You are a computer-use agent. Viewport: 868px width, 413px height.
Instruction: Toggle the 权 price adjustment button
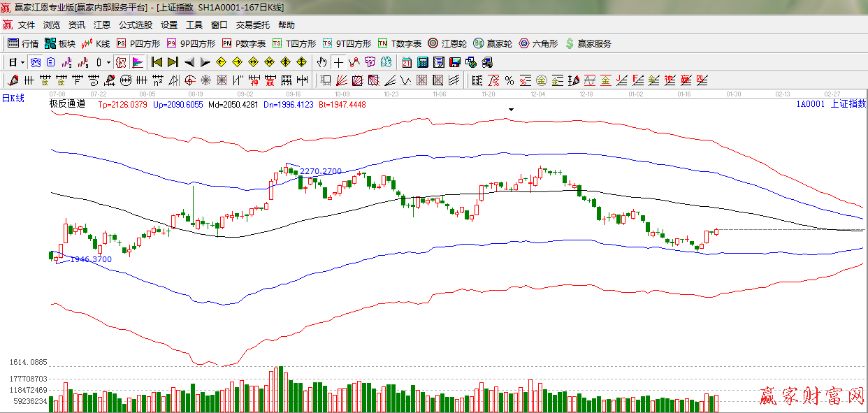tap(121, 62)
